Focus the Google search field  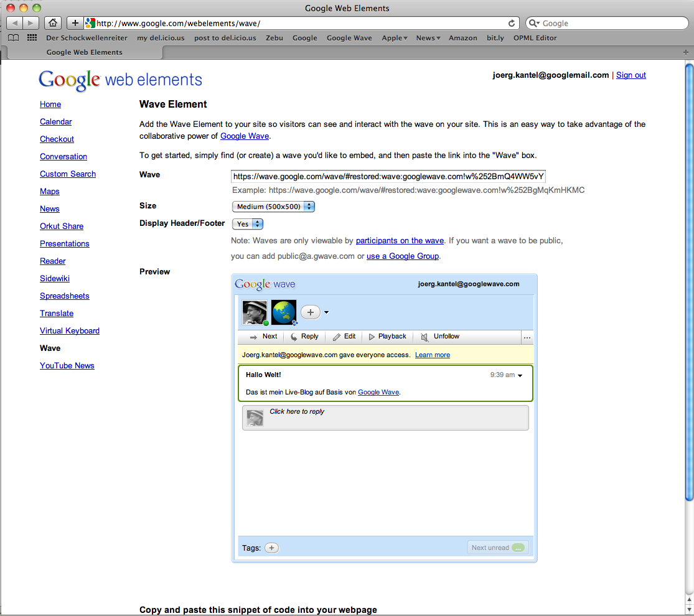tap(607, 24)
